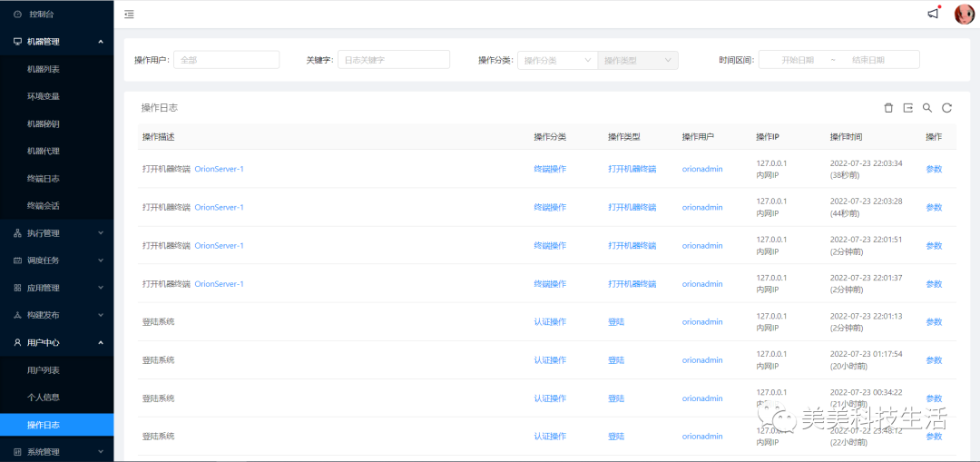Expand the 构建发布 menu group
980x462 pixels.
point(57,315)
